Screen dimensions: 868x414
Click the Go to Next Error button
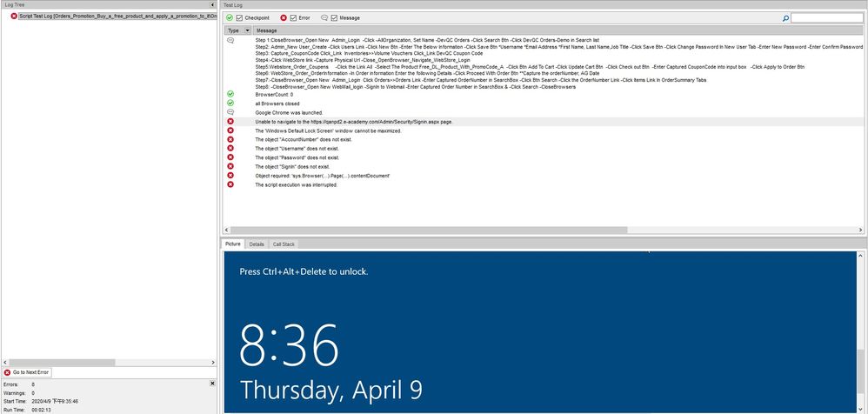(27, 372)
